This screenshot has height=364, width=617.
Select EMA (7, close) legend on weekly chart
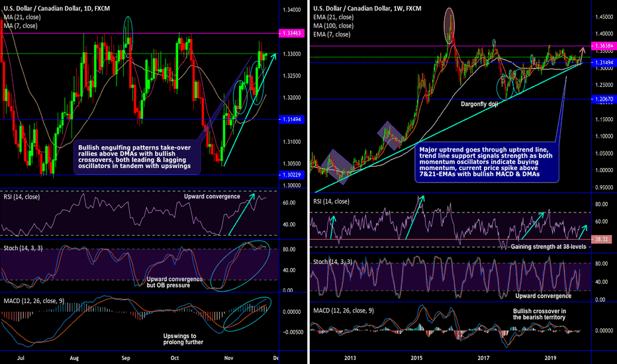point(332,34)
